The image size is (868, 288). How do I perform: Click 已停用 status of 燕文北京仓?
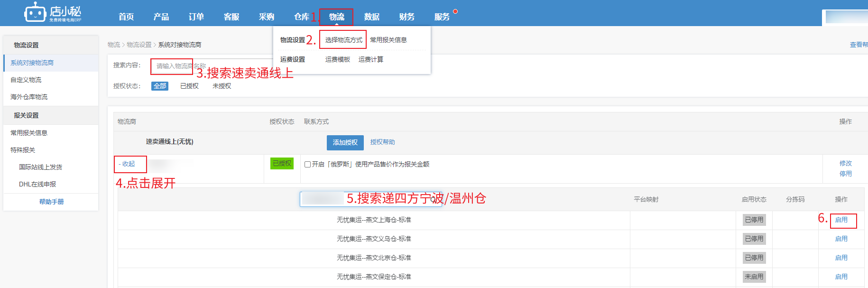tap(754, 258)
